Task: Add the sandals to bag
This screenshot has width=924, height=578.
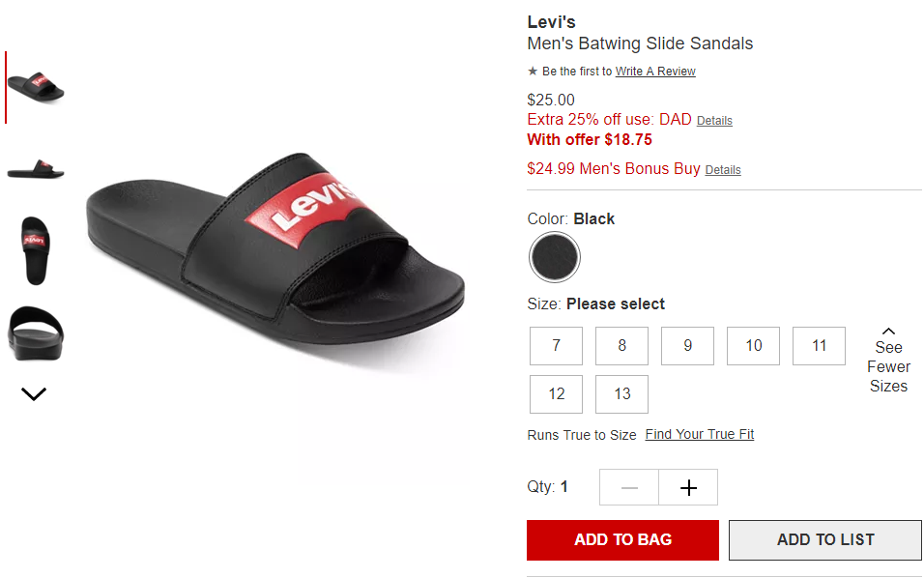Action: (622, 539)
